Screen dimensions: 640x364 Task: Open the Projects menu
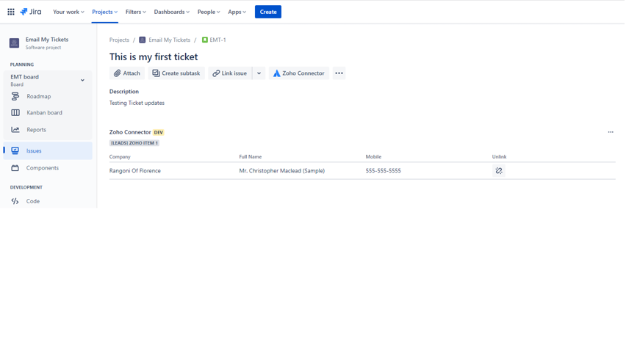pyautogui.click(x=104, y=12)
